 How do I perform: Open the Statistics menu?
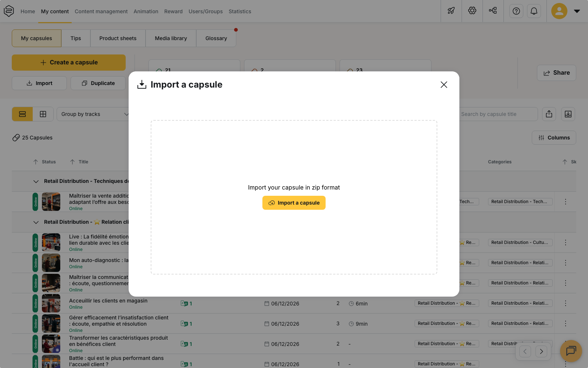pos(240,11)
